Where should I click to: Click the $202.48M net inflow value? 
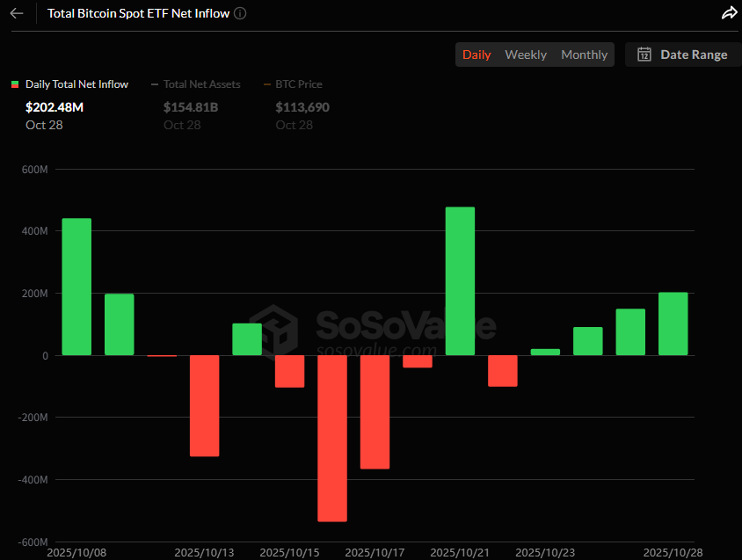click(55, 107)
